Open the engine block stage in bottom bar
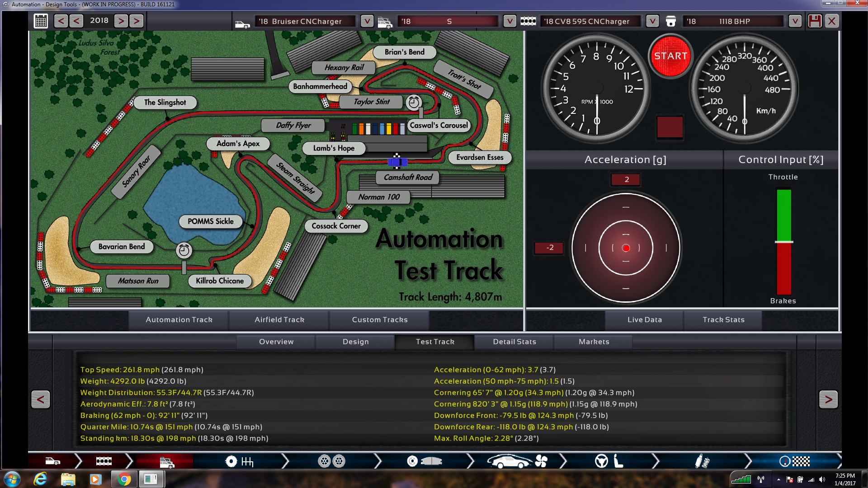 [104, 461]
